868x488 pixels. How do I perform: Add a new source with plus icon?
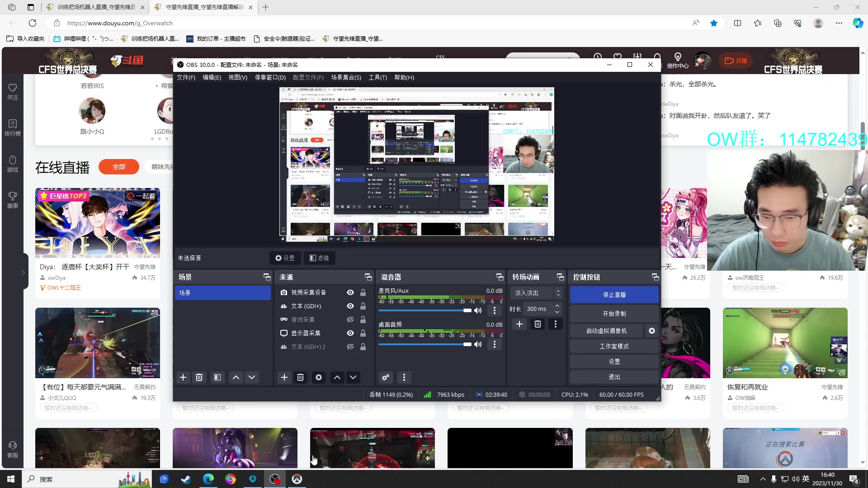point(284,377)
